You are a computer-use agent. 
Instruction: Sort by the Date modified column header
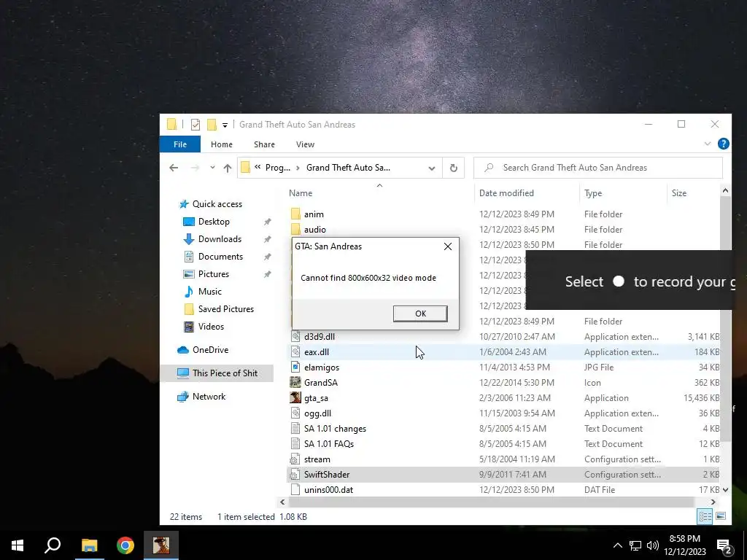click(506, 192)
